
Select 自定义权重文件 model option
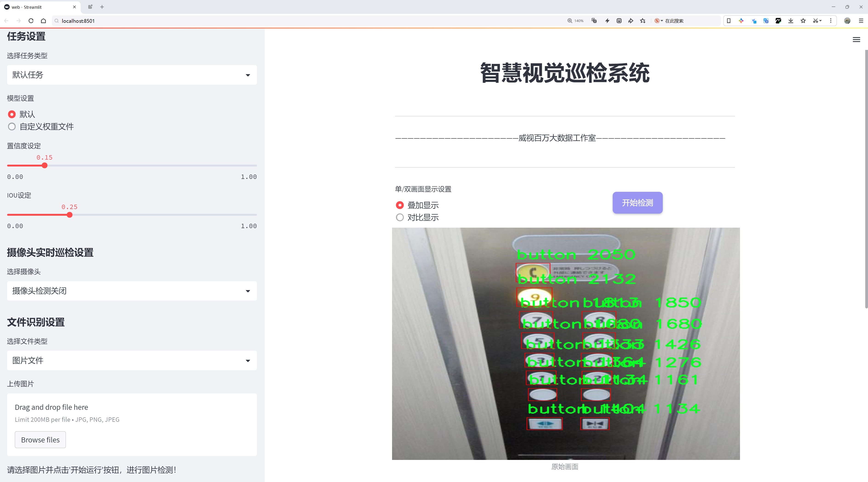[x=40, y=127]
